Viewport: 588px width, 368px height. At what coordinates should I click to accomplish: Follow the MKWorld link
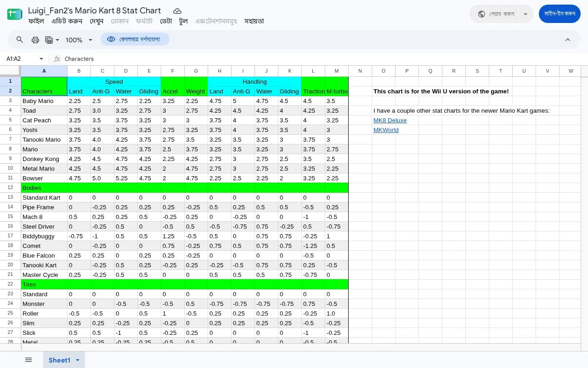[386, 130]
